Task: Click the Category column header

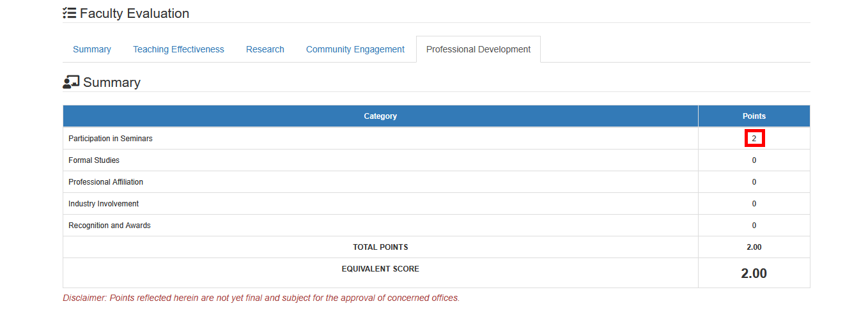Action: pos(380,116)
